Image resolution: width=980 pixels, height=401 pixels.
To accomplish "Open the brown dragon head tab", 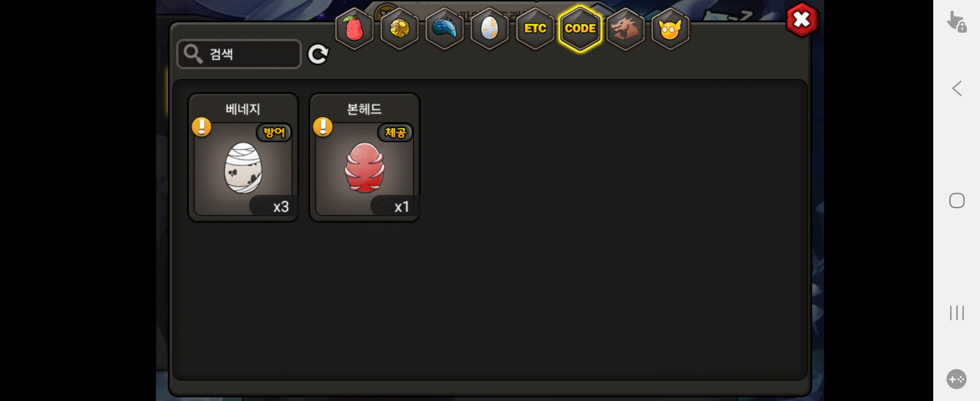I will [625, 29].
